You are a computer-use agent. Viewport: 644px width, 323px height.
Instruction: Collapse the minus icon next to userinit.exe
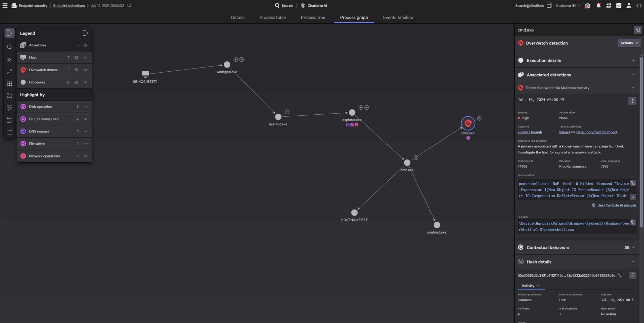[287, 112]
